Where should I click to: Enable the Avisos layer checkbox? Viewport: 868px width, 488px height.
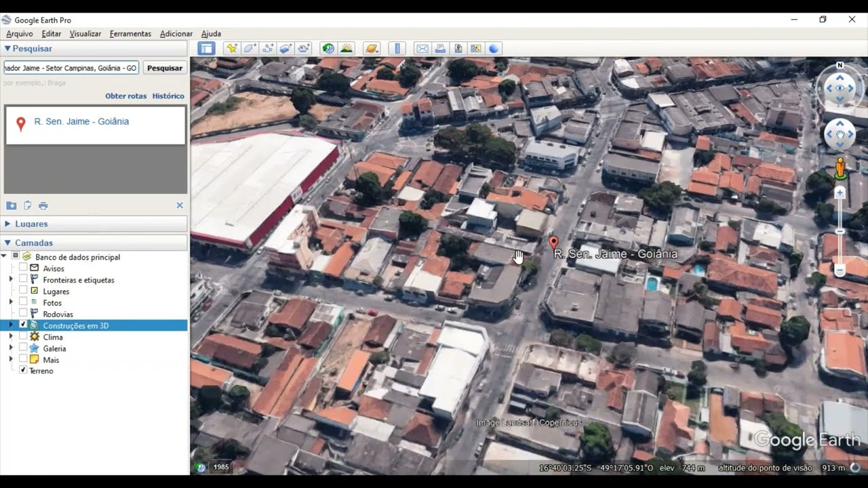pos(23,268)
